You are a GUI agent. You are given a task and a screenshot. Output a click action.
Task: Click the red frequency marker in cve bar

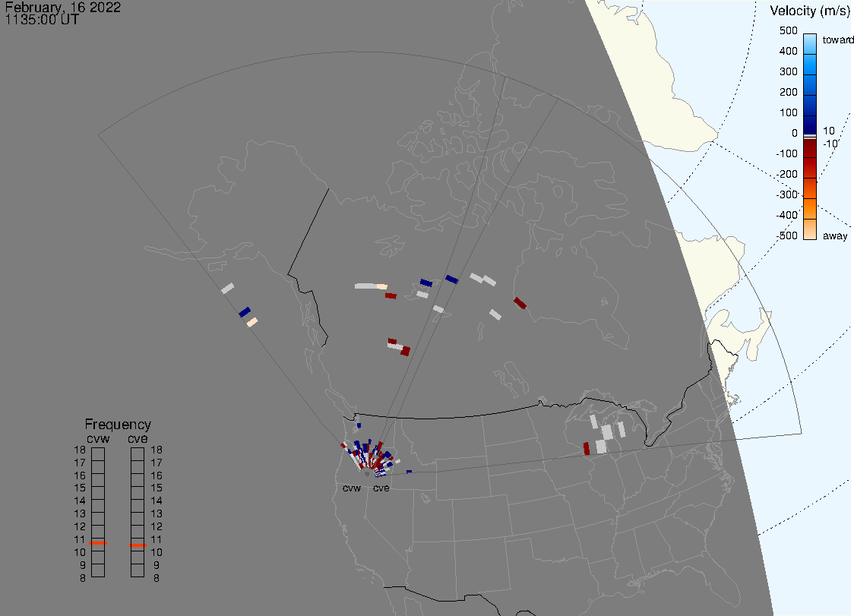click(138, 545)
